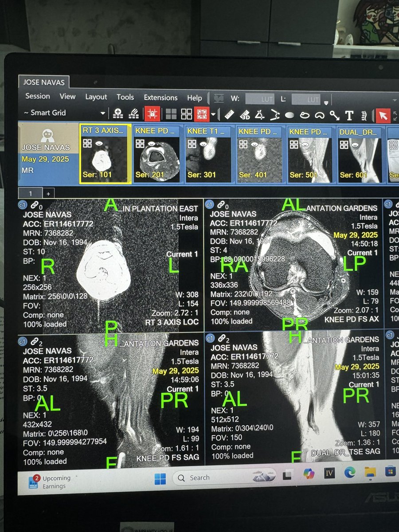
Task: Select the Ellipse ROI tool
Action: (x=289, y=115)
